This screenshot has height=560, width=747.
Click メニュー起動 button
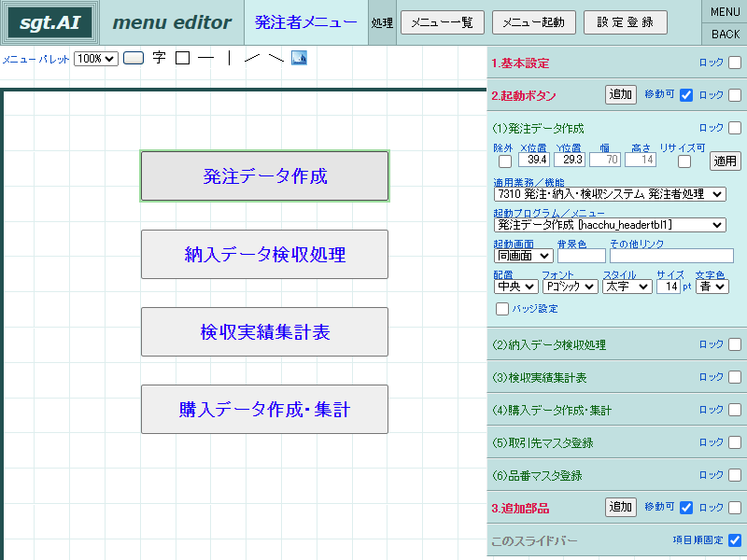(x=533, y=22)
